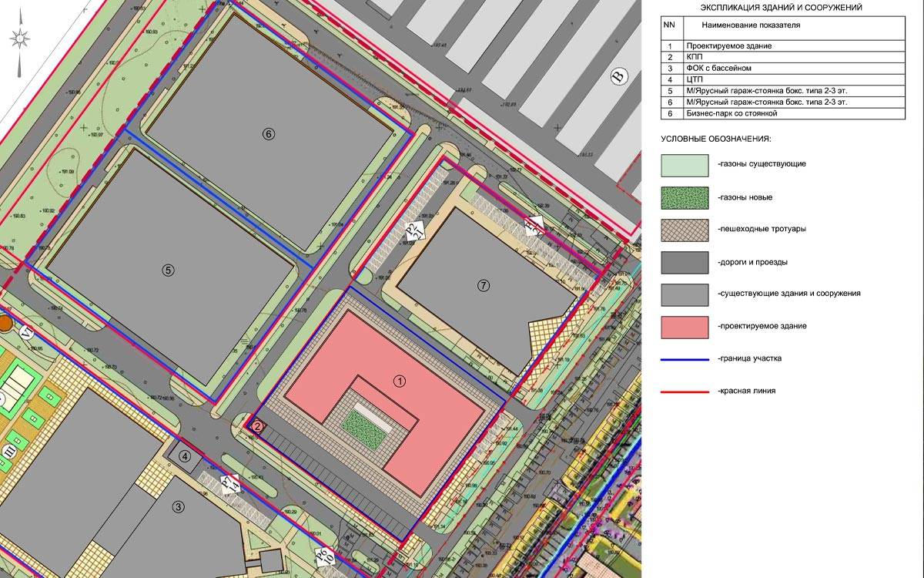
Task: Select the 'М/Ярусный гараж-стоянка' row numbered 6
Action: tap(783, 102)
